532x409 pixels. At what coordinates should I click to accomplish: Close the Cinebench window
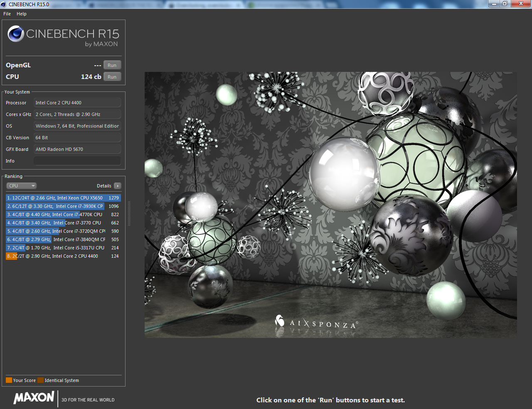click(521, 4)
